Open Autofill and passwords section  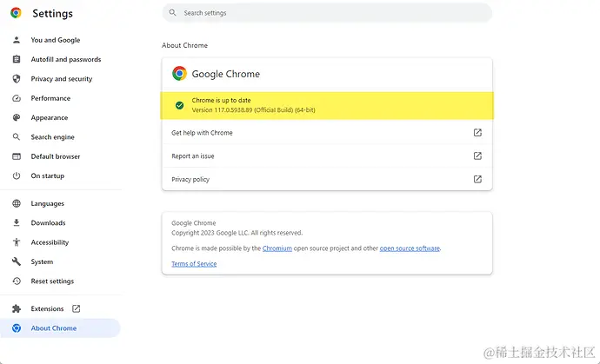pyautogui.click(x=66, y=59)
